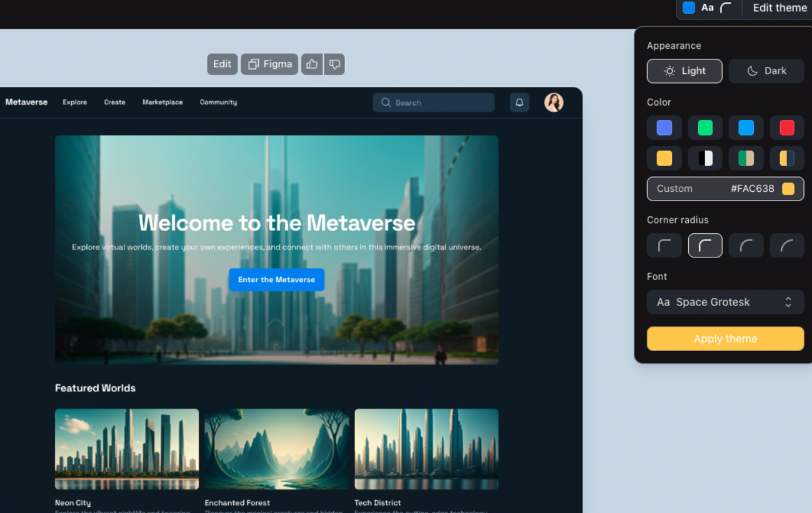812x513 pixels.
Task: Click the Figma export button
Action: 269,64
